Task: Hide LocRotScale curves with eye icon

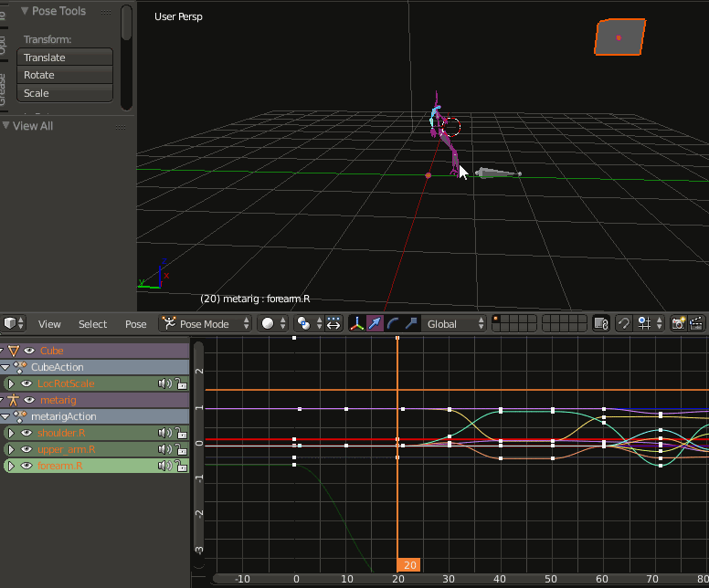Action: [26, 383]
